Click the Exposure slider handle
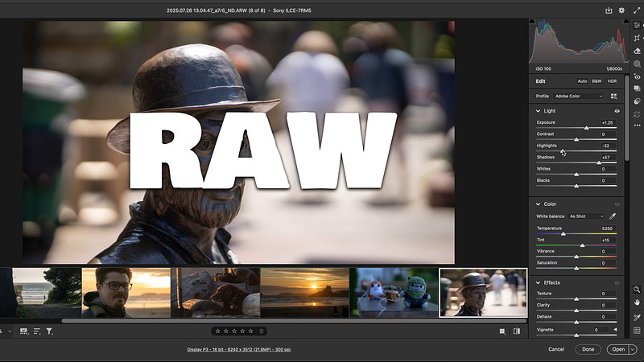644x362 pixels. coord(587,128)
